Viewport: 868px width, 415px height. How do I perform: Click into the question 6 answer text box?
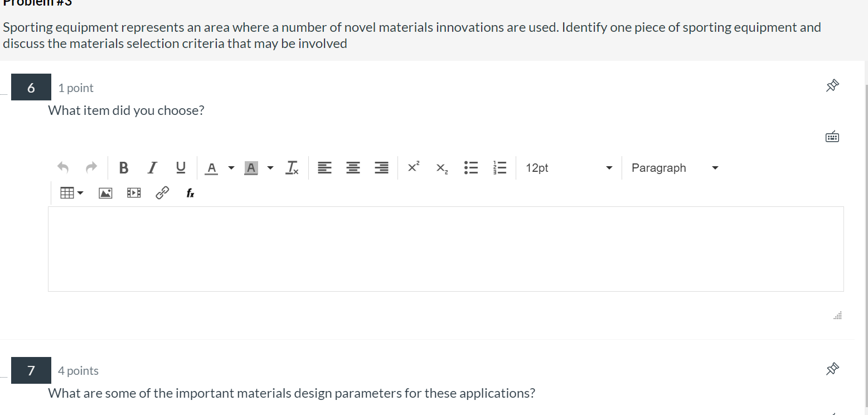pyautogui.click(x=445, y=249)
